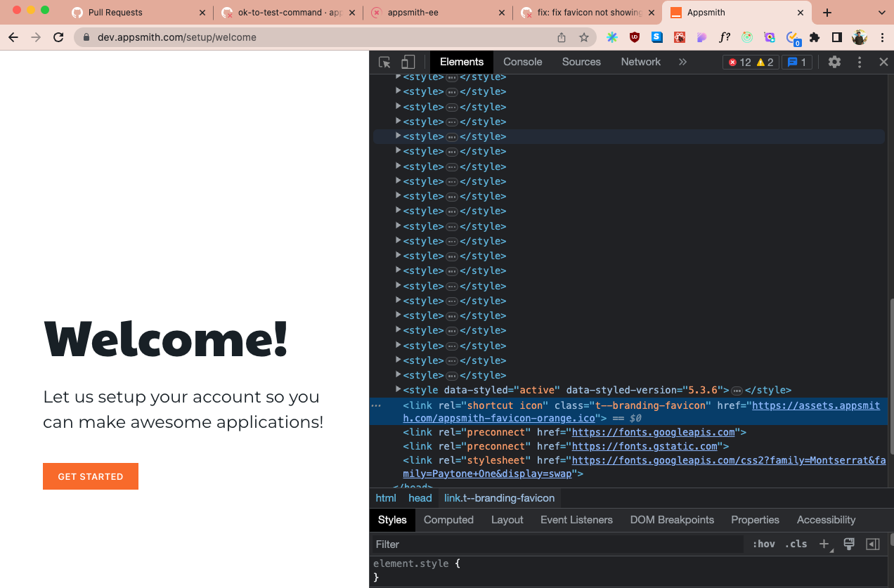Screen dimensions: 894x588
Task: Close the appsmith-ee tab
Action: tap(501, 13)
